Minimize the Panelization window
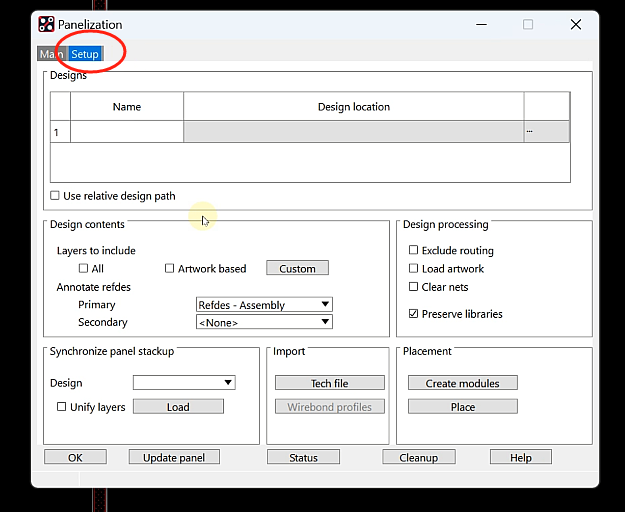This screenshot has width=625, height=512. (482, 24)
